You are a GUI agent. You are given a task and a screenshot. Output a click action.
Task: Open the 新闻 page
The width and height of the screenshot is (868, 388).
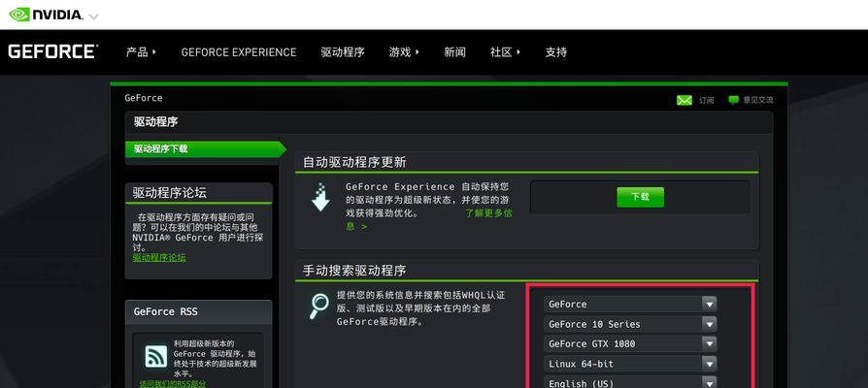[454, 52]
